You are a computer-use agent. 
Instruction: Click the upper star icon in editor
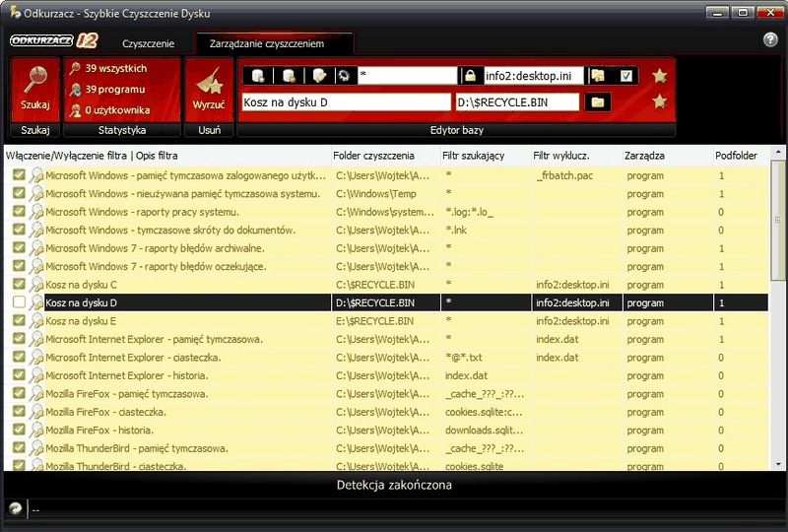659,76
